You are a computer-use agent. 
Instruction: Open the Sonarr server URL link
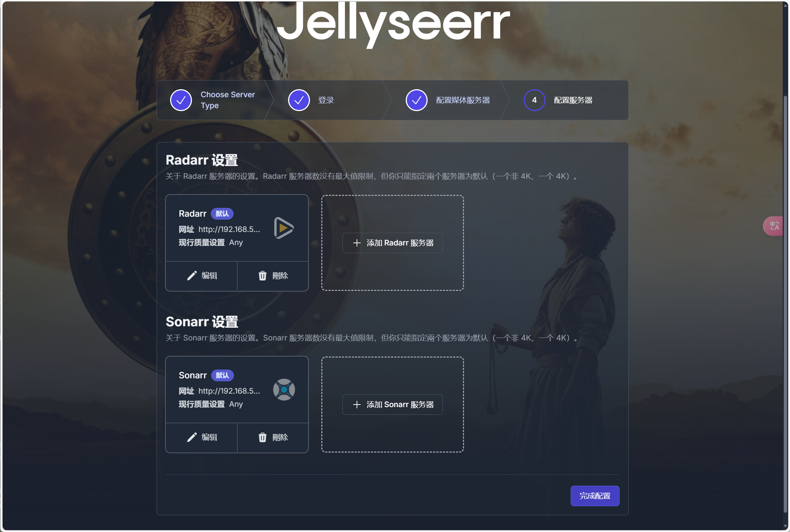pyautogui.click(x=229, y=391)
